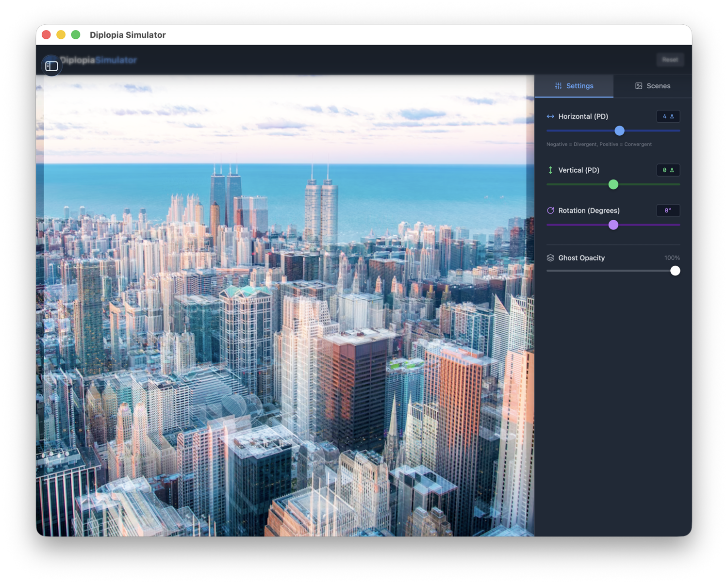Viewport: 728px width, 584px height.
Task: Minimize the window with the yellow button
Action: [x=61, y=35]
